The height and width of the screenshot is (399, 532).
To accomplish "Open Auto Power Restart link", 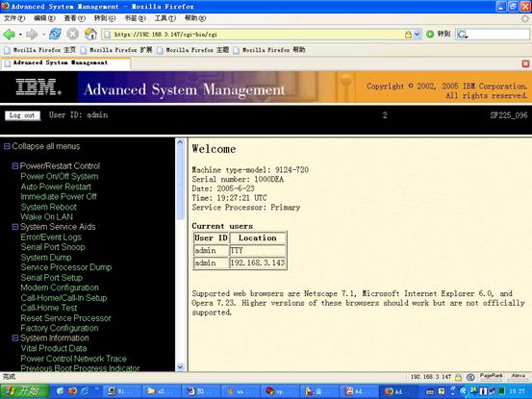I will (x=56, y=187).
